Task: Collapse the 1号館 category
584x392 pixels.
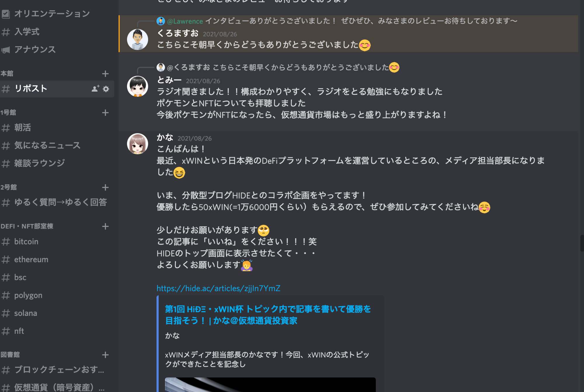Action: coord(8,113)
